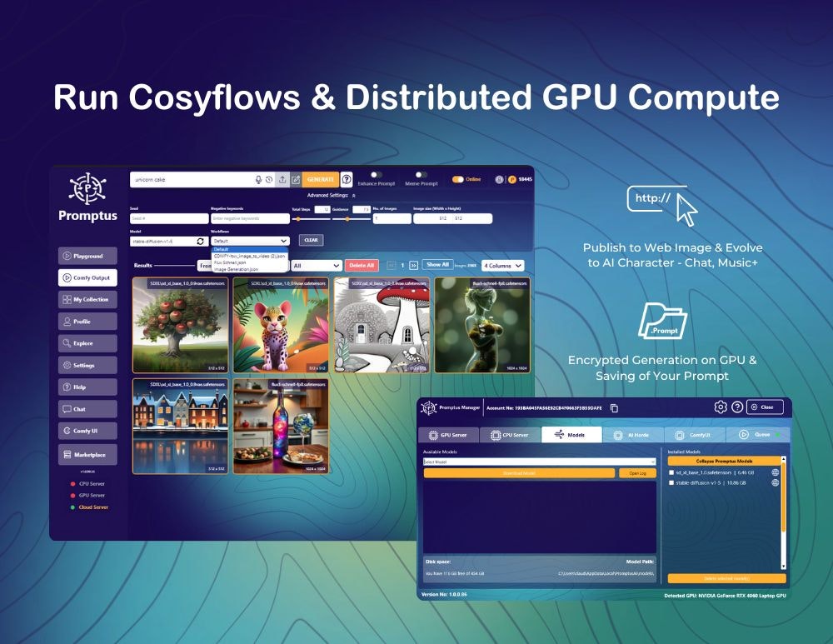
Task: Click the Settings gear icon in sidebar
Action: [67, 365]
